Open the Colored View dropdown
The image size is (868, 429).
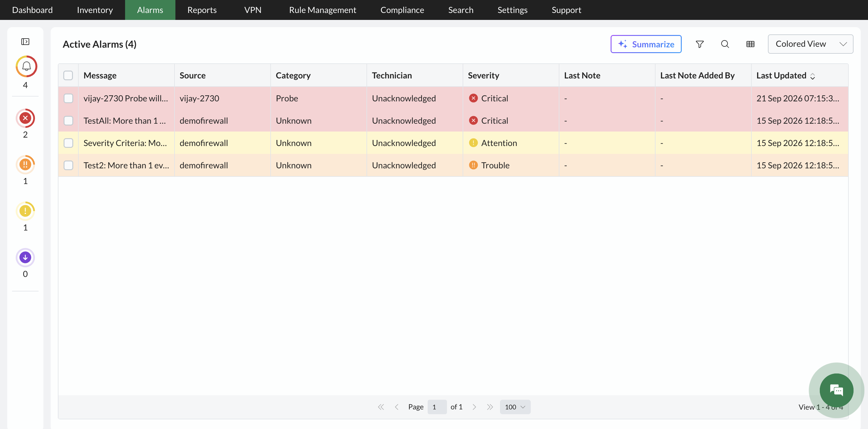click(x=810, y=44)
